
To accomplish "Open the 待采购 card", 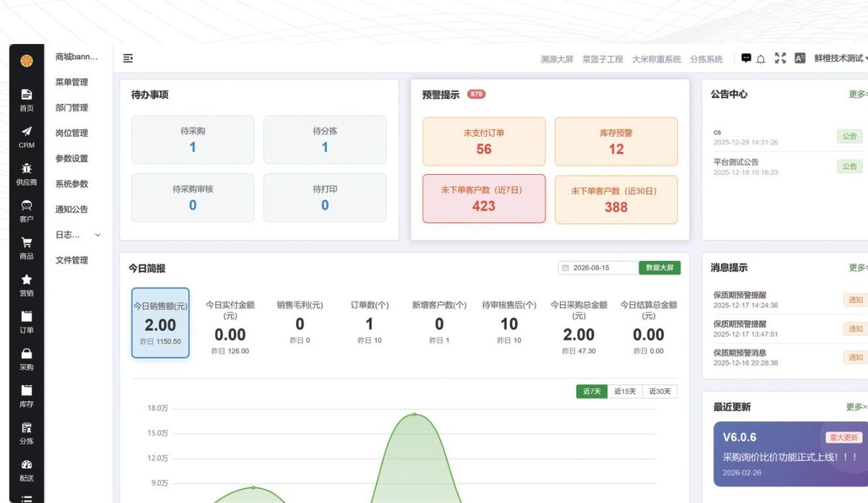I will (x=192, y=139).
